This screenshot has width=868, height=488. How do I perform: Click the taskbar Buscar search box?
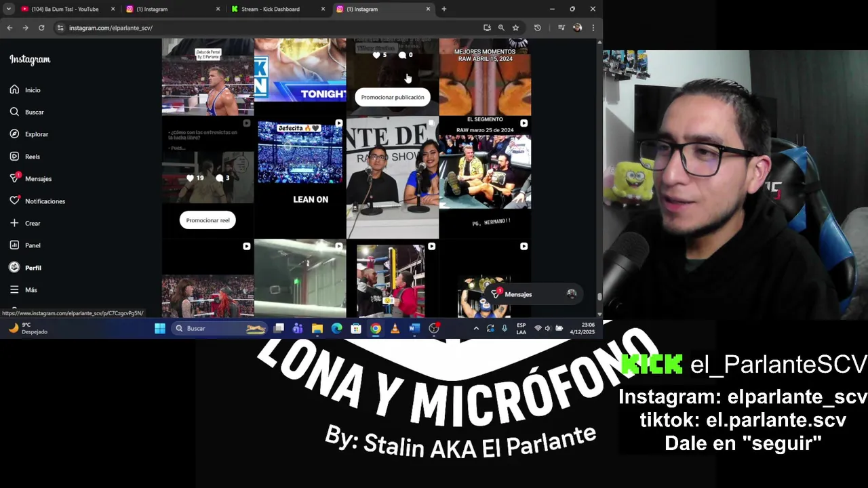pyautogui.click(x=219, y=328)
